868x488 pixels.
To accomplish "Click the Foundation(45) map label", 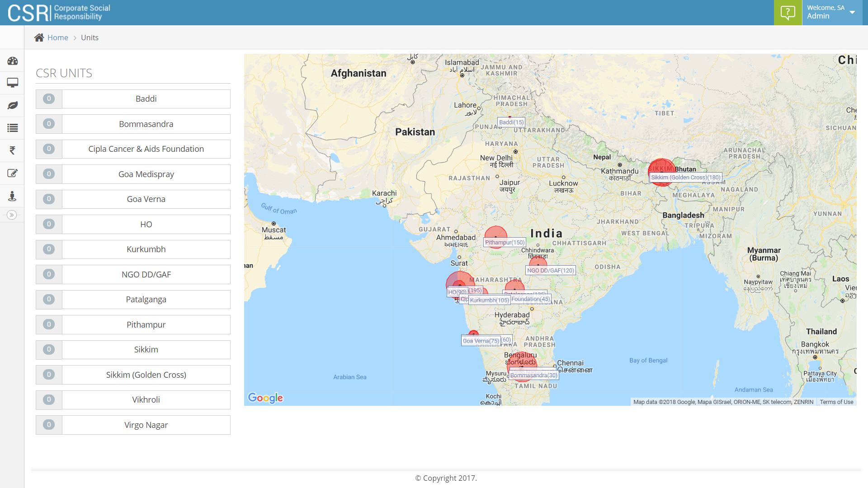I will [x=531, y=299].
